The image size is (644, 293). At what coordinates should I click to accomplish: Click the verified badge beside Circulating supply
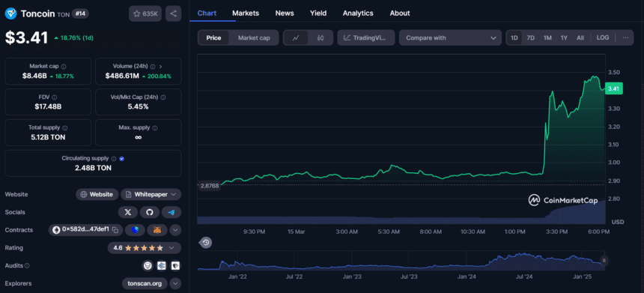pos(121,158)
